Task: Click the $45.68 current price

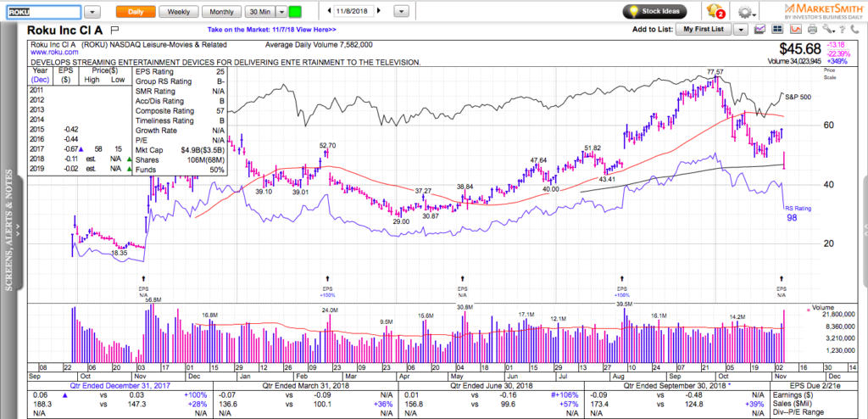Action: (x=798, y=49)
